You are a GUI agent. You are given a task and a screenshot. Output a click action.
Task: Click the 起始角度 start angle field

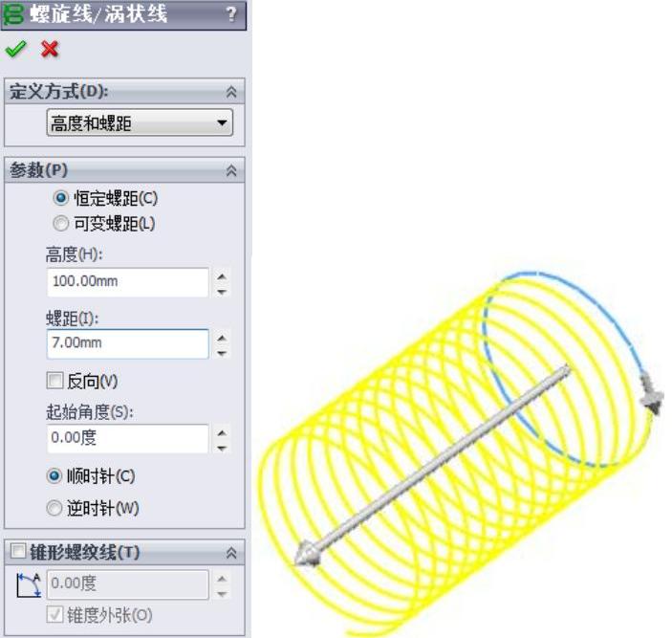coord(128,438)
